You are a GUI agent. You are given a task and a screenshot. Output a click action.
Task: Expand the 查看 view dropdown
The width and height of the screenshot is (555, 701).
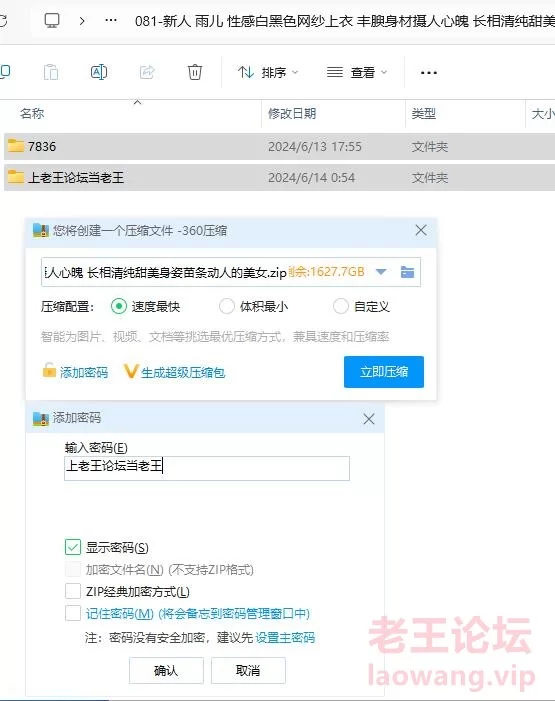[357, 72]
